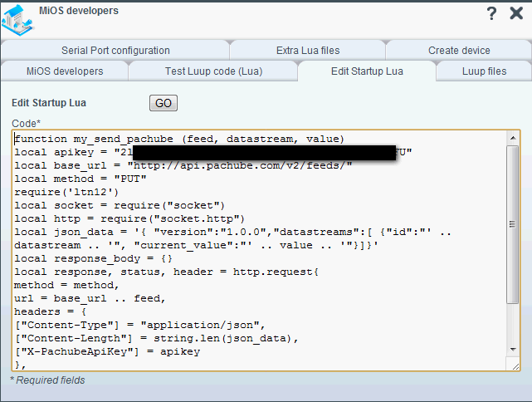
Task: Click the MiOS house logo icon
Action: 17,21
